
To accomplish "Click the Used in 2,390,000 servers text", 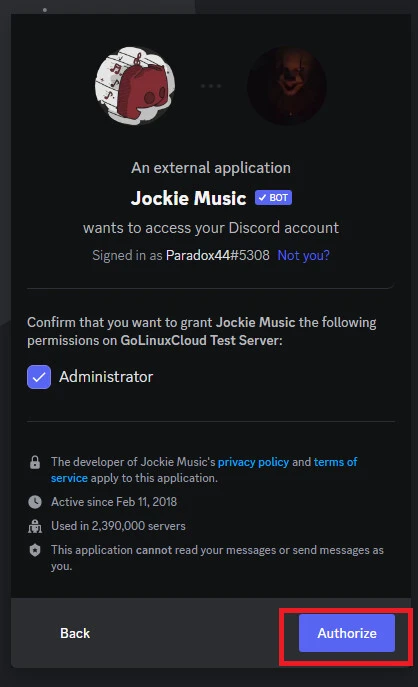I will 118,526.
